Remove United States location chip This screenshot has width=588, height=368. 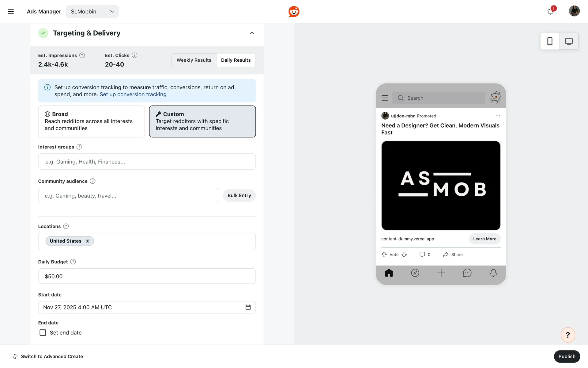click(x=88, y=241)
